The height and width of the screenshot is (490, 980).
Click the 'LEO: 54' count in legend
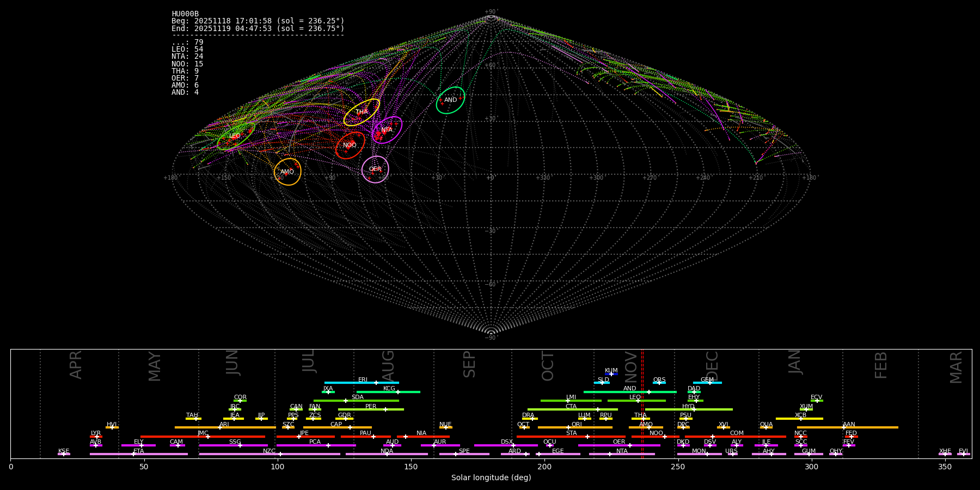(187, 50)
